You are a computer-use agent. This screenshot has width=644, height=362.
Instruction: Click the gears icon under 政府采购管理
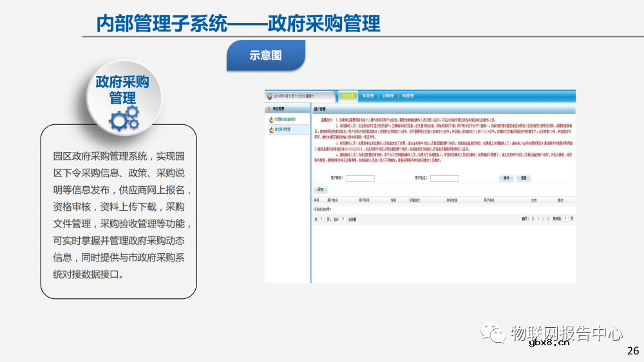(124, 119)
